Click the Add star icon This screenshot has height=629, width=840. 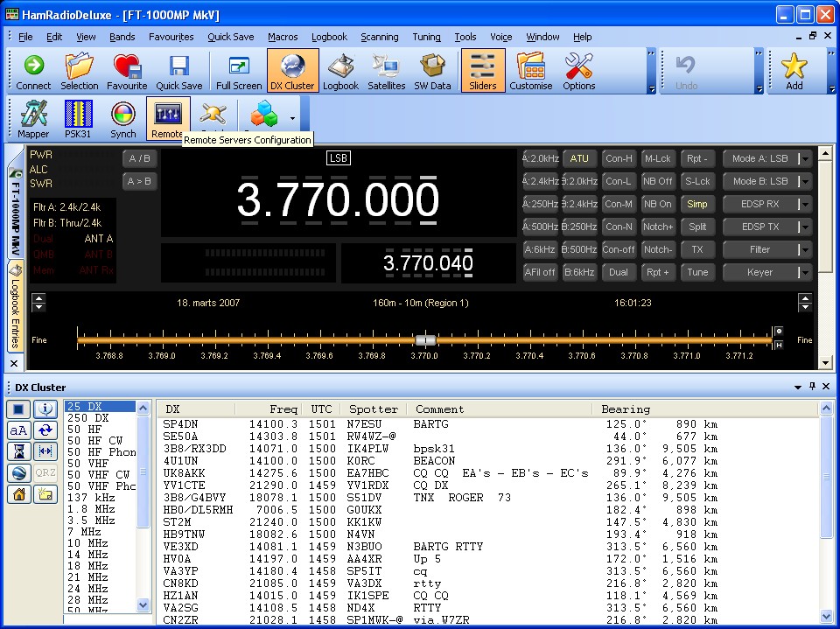tap(794, 71)
